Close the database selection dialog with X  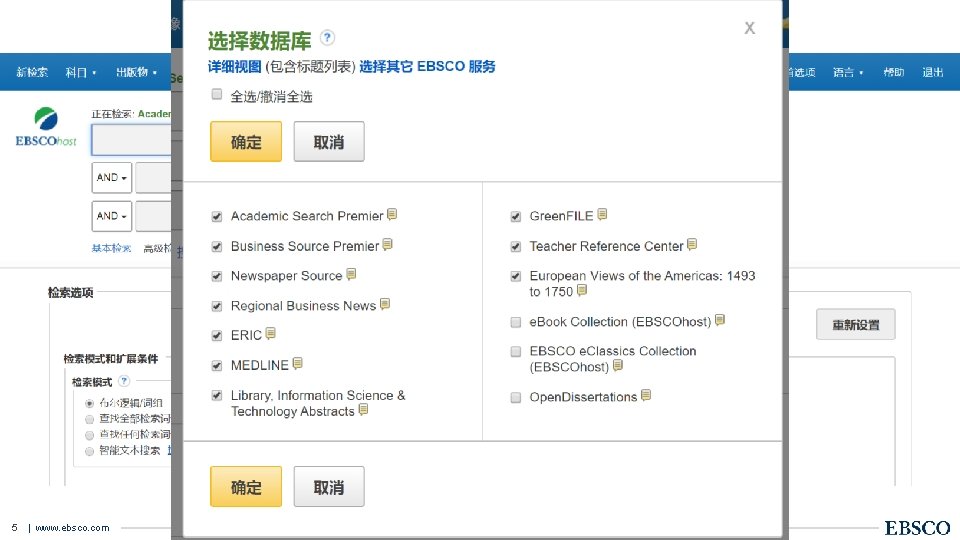point(749,28)
